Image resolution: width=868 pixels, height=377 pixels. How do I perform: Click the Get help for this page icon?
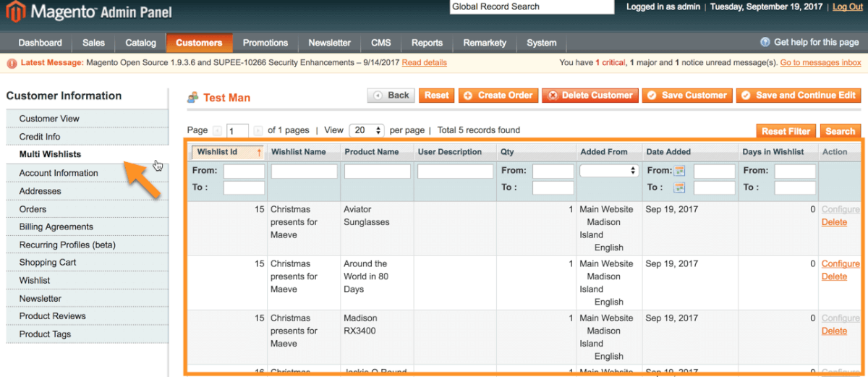click(x=765, y=43)
